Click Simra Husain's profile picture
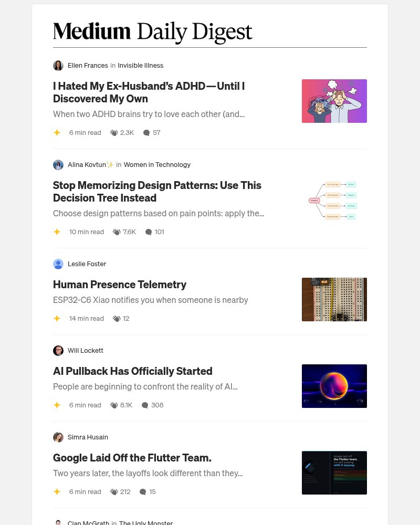 [x=58, y=437]
